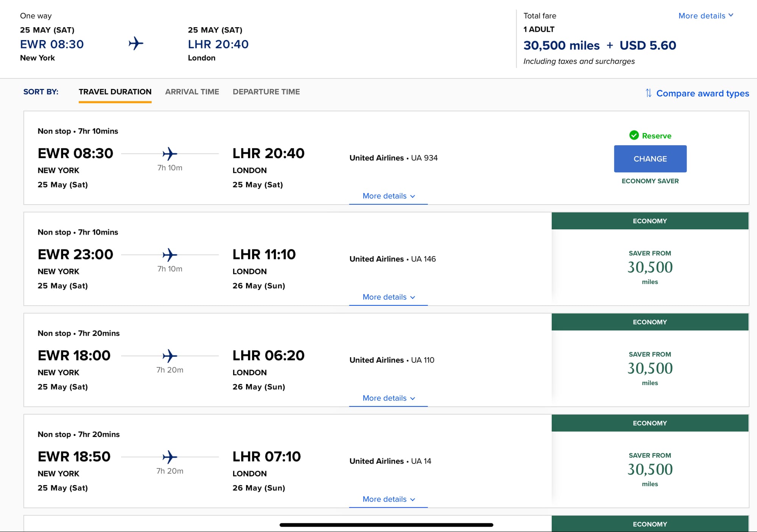Pick Saver 30,500 miles fare for UA 14
Image resolution: width=757 pixels, height=532 pixels.
pos(650,469)
